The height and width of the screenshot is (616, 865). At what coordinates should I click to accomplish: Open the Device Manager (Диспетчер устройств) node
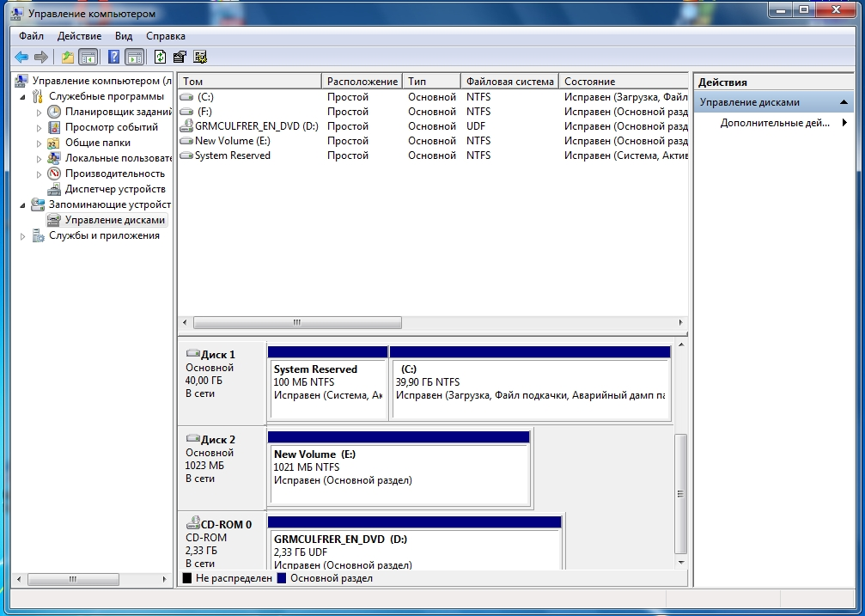[x=114, y=189]
